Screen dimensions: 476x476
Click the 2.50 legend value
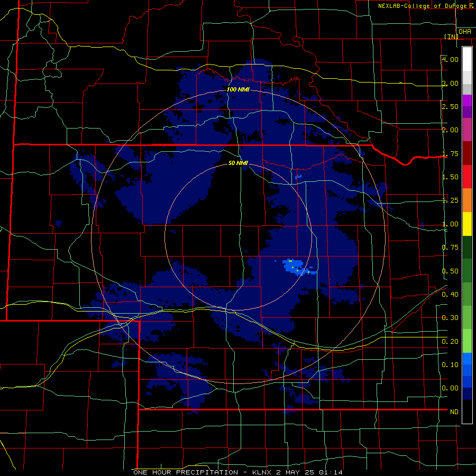(450, 106)
